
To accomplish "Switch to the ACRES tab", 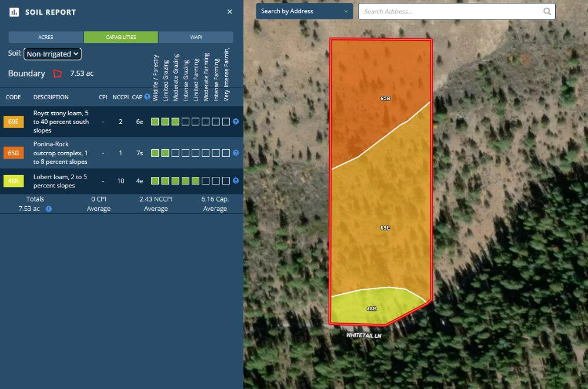I will point(46,36).
